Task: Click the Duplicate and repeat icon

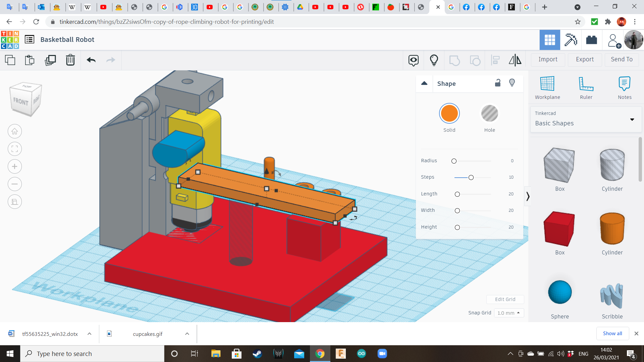Action: [50, 60]
